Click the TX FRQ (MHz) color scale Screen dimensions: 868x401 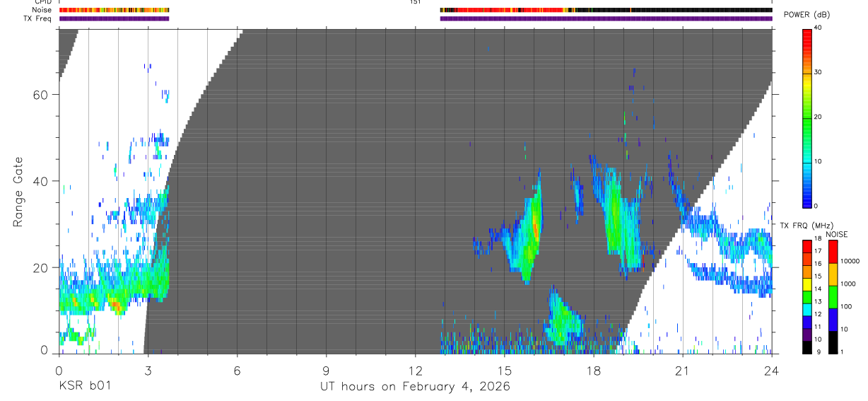[x=807, y=296]
